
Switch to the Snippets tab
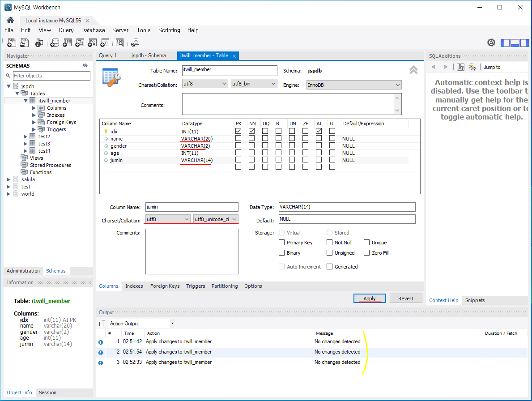tap(475, 300)
